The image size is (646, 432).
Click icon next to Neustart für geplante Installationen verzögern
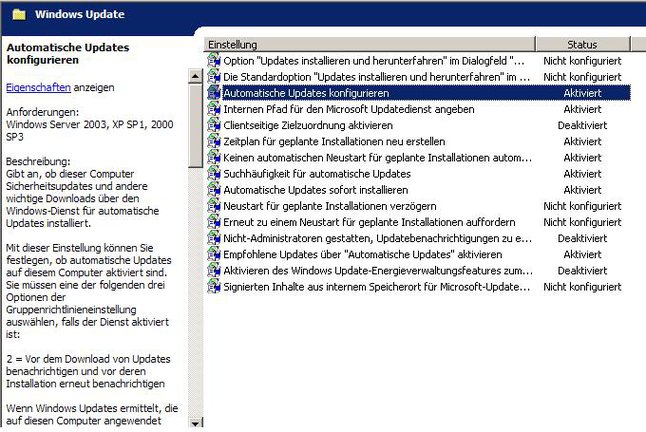coord(214,206)
